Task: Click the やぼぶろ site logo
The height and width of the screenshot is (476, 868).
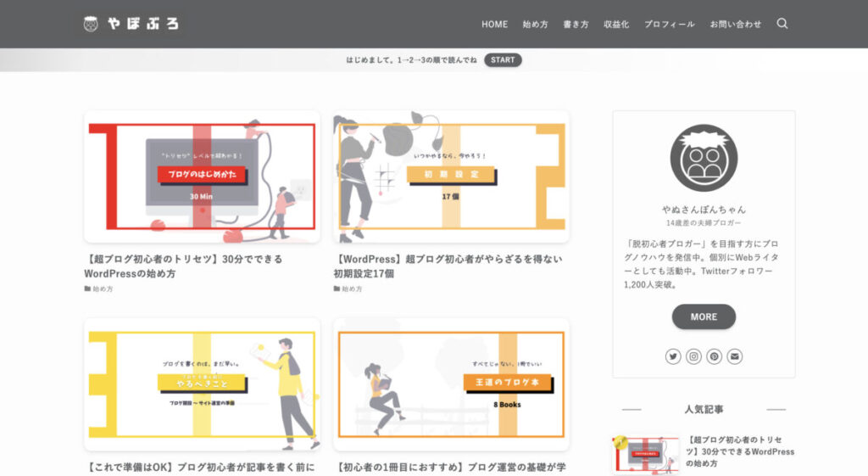Action: pos(131,24)
